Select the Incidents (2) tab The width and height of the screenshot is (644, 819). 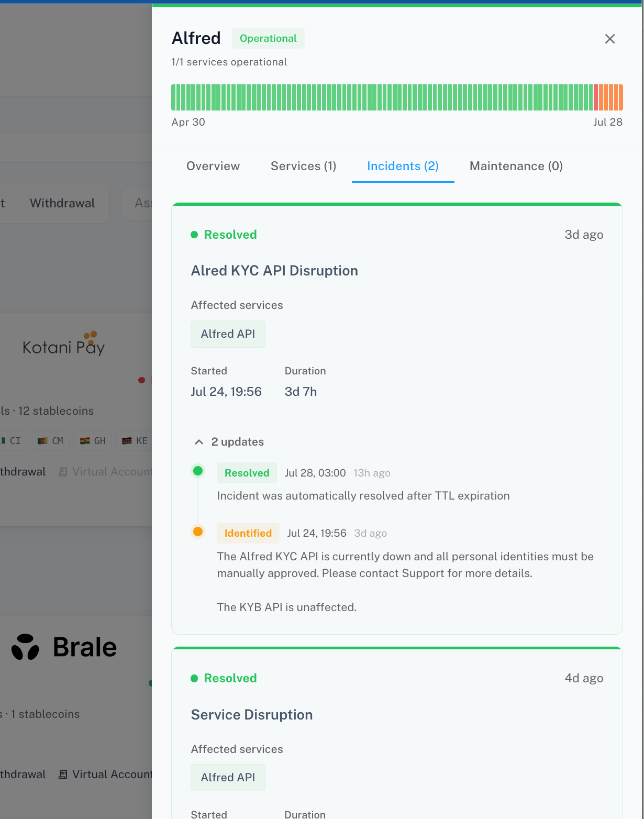(403, 166)
